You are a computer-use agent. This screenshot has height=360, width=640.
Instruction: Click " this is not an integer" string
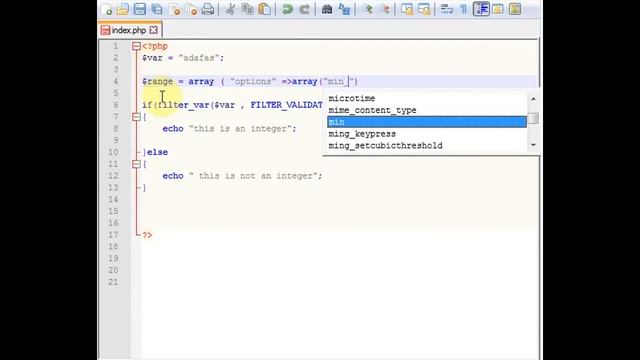coord(253,176)
